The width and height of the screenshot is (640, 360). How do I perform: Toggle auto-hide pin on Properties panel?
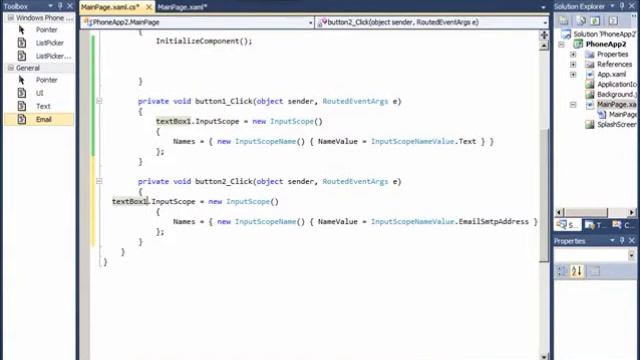pyautogui.click(x=622, y=241)
